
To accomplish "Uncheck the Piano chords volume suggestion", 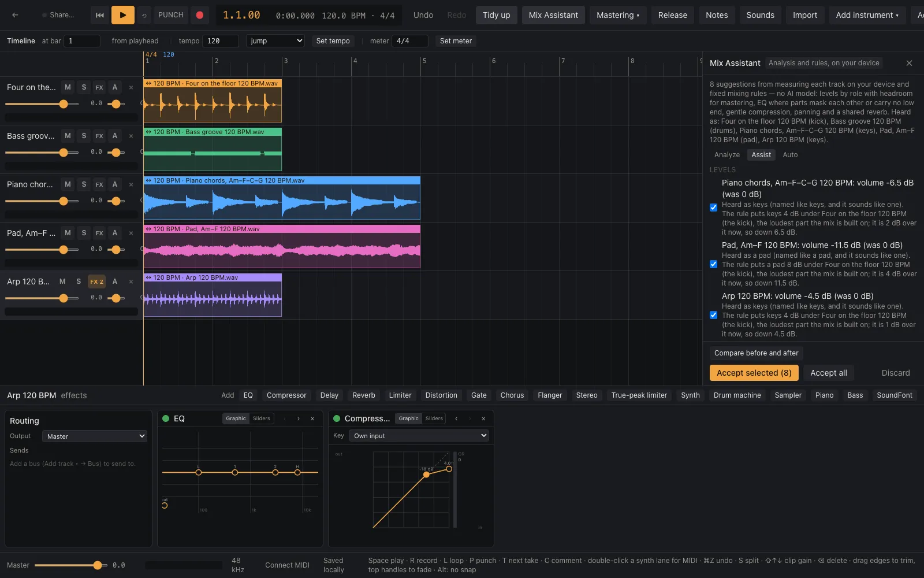I will point(714,208).
